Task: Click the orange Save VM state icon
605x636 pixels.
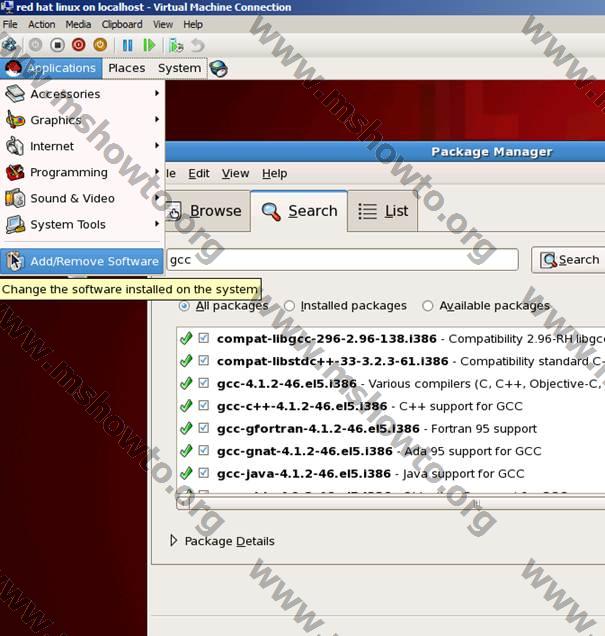Action: [100, 45]
